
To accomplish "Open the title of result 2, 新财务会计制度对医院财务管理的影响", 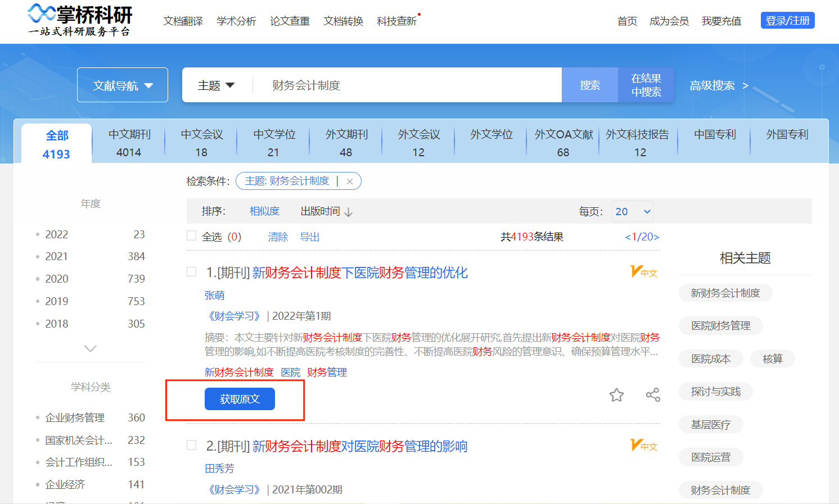I will (x=360, y=446).
